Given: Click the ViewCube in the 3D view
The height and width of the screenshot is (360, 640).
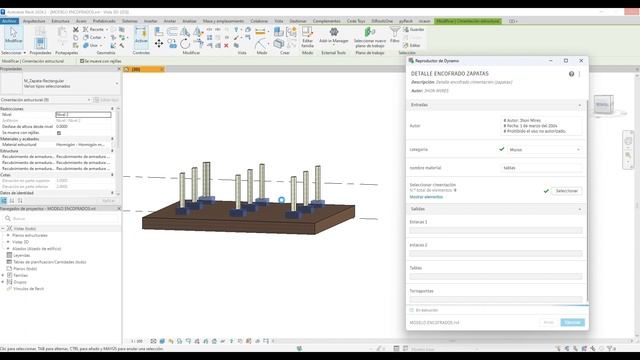Looking at the screenshot, I should [603, 104].
